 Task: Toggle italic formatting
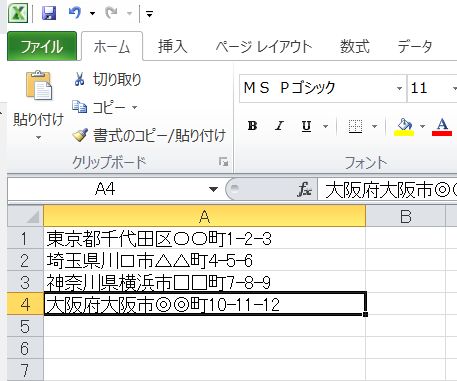pos(279,126)
